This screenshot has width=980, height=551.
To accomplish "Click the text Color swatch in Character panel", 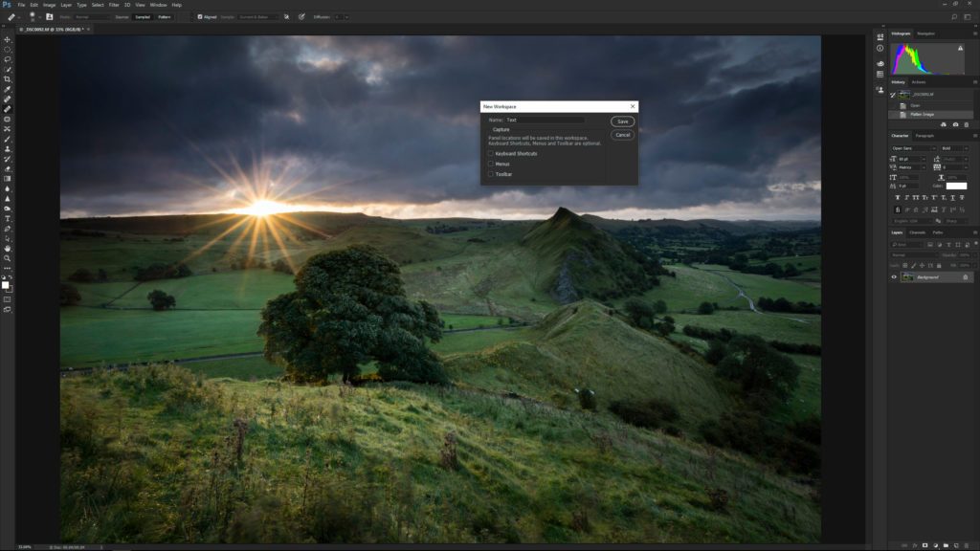I will click(x=956, y=187).
